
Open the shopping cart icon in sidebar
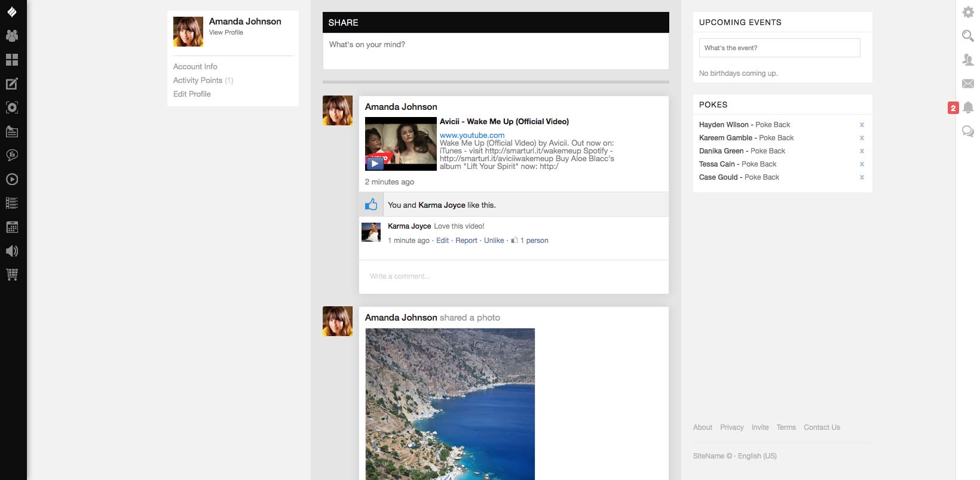pyautogui.click(x=12, y=275)
